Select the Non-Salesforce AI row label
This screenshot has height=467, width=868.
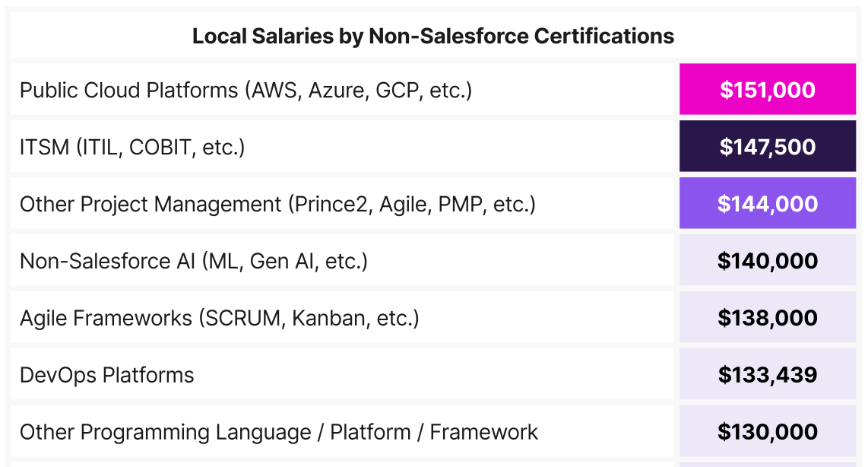pyautogui.click(x=194, y=261)
